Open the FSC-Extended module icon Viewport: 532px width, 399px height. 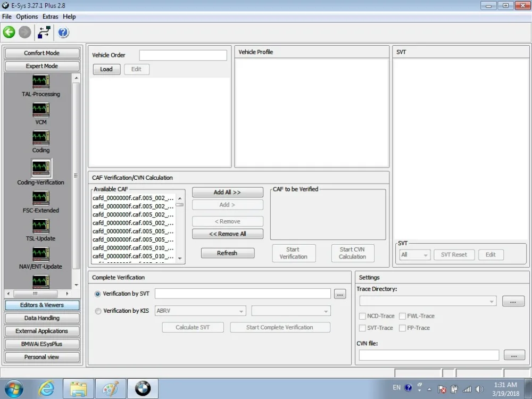(41, 198)
